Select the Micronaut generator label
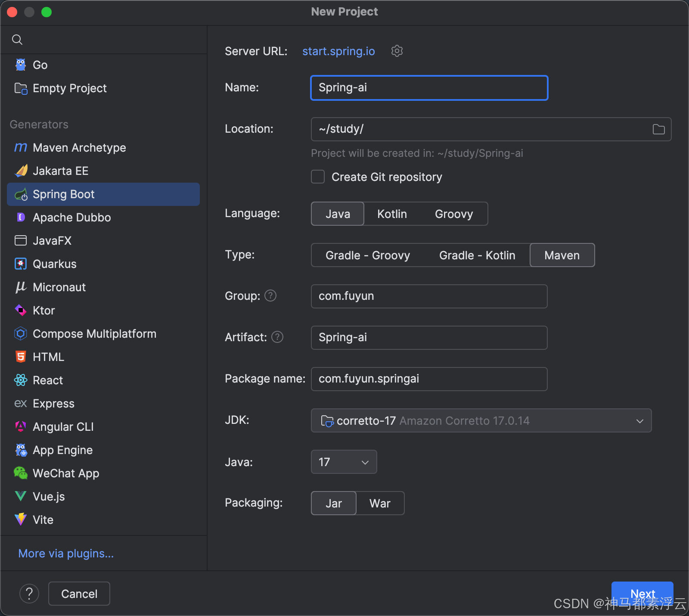The width and height of the screenshot is (689, 616). pyautogui.click(x=59, y=287)
